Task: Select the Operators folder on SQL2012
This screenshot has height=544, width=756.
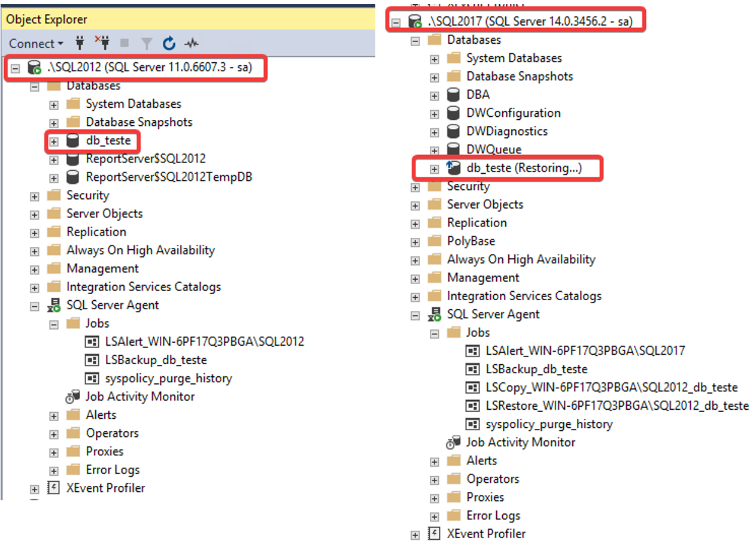Action: [112, 433]
